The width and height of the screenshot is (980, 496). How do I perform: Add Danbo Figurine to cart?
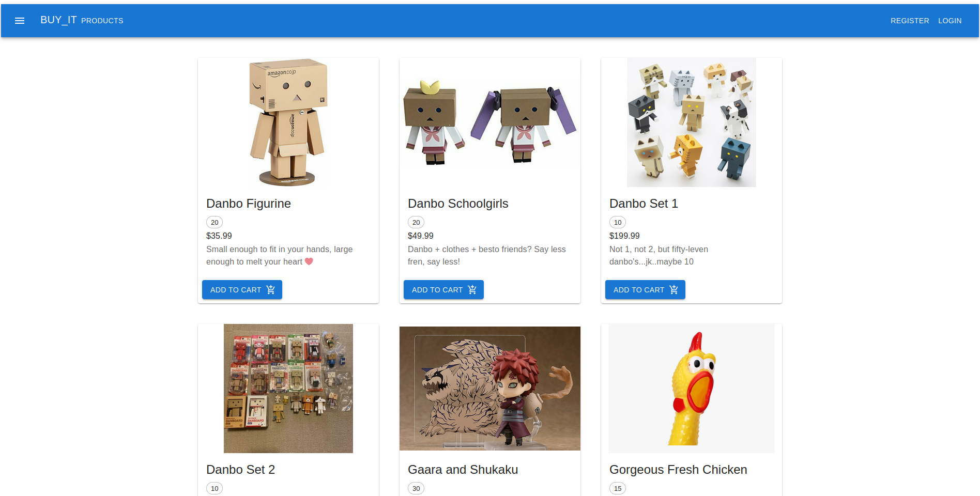coord(242,290)
